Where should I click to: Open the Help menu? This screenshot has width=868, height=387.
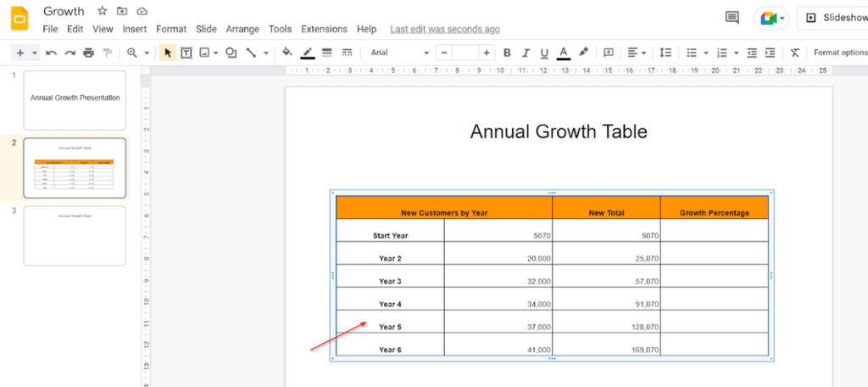click(x=366, y=30)
